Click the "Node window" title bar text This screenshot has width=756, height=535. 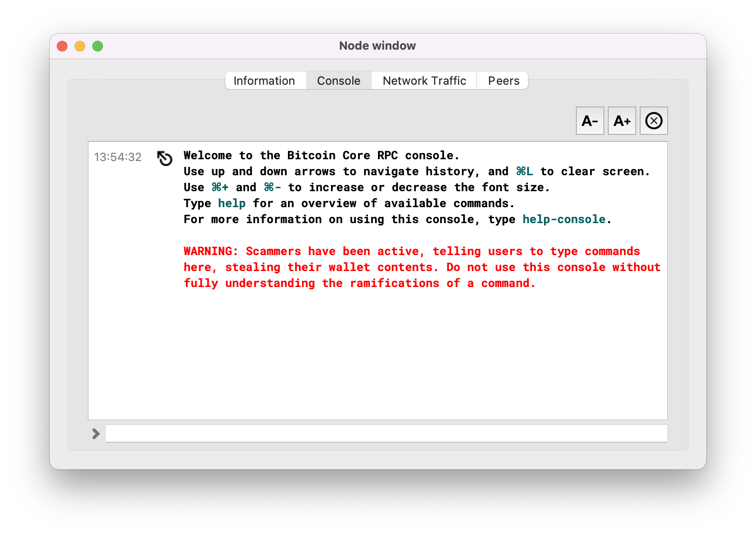tap(378, 46)
